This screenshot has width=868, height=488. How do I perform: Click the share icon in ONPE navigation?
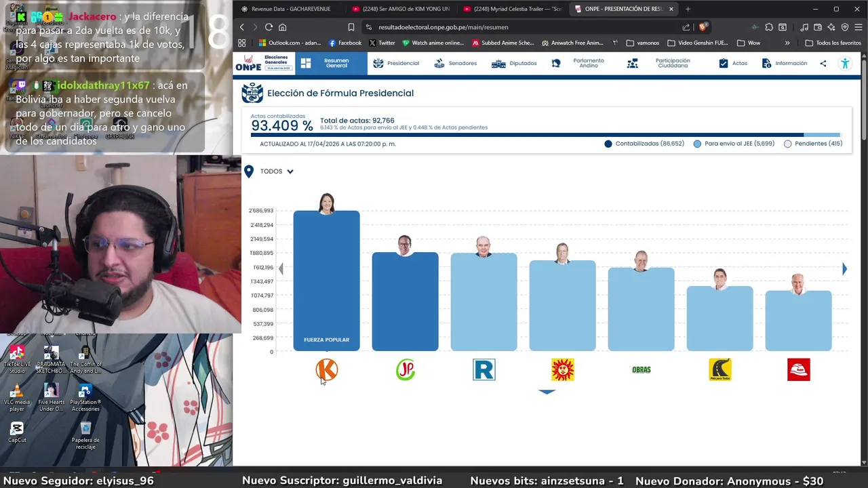(x=823, y=63)
